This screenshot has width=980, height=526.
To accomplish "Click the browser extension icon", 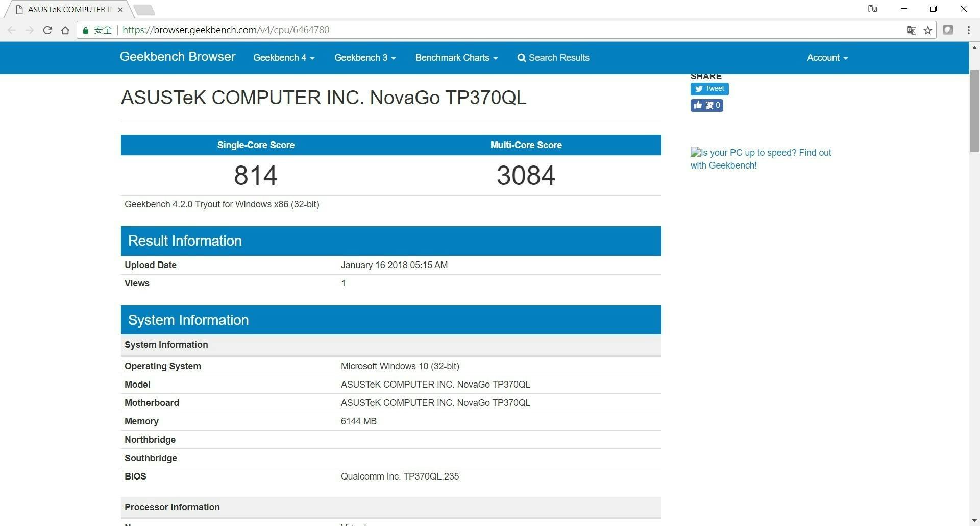I will click(x=948, y=30).
